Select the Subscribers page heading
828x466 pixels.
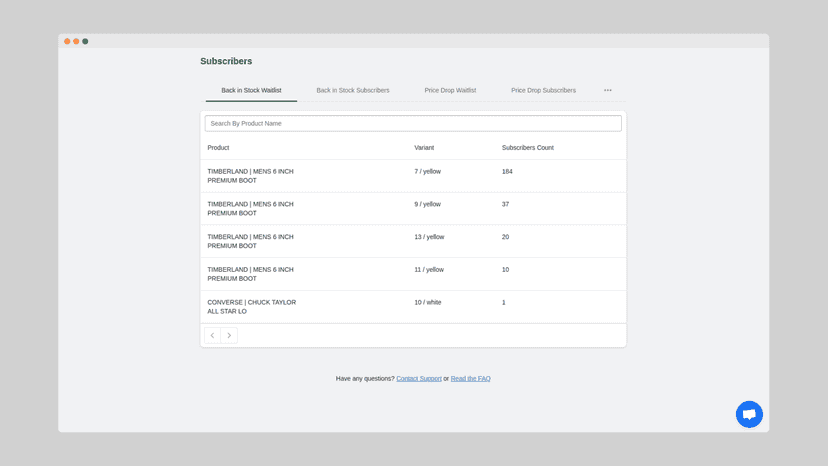(226, 61)
